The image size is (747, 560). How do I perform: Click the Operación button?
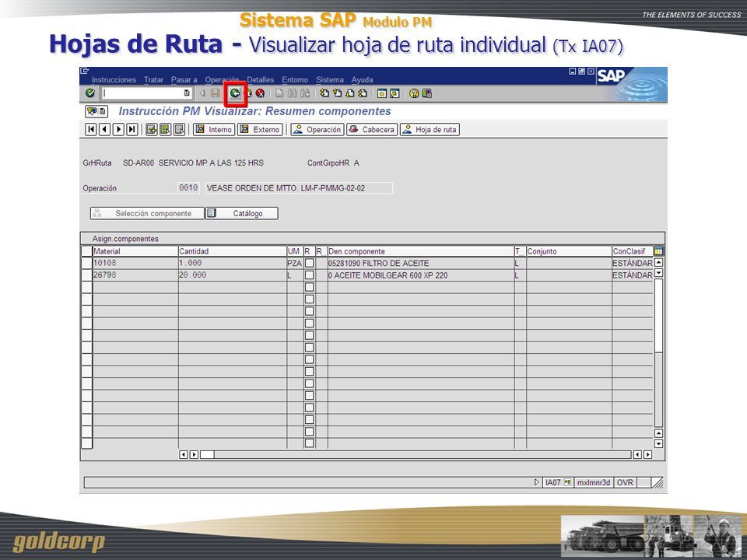click(317, 129)
